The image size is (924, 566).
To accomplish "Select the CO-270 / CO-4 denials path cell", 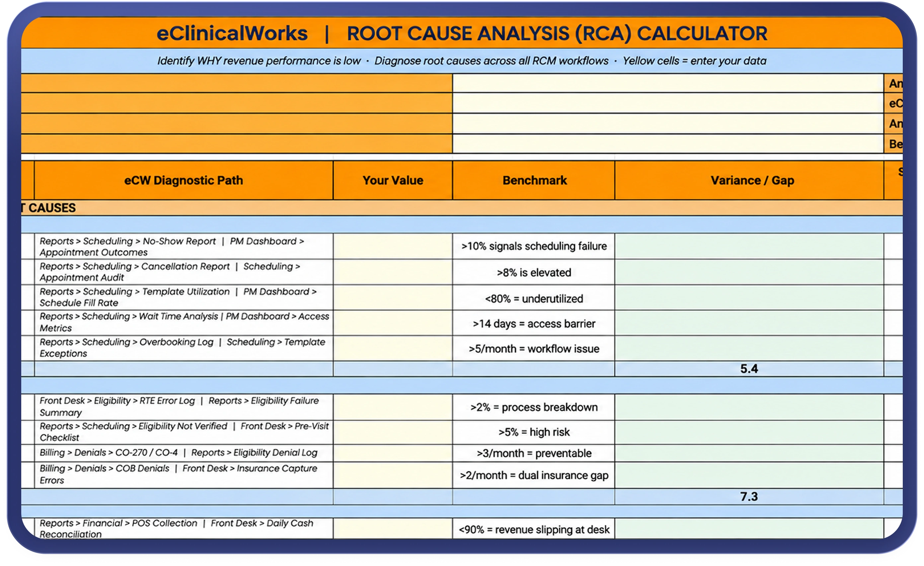I will click(184, 453).
